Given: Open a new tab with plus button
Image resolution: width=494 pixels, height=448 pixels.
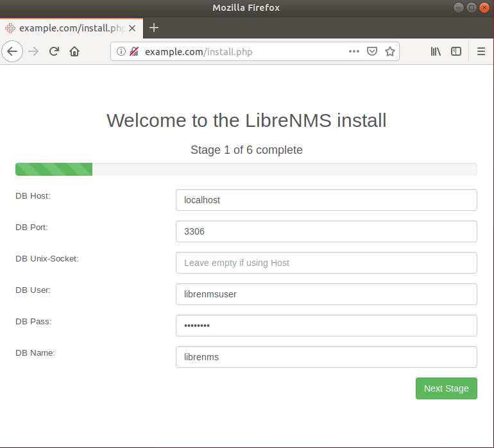Looking at the screenshot, I should (154, 28).
